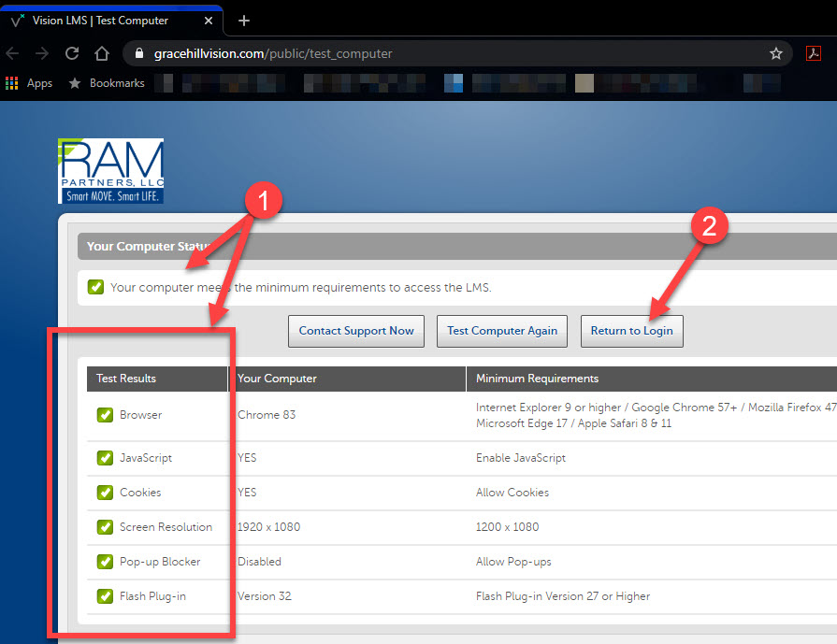Click the Screen Resolution row label
837x644 pixels.
click(x=166, y=527)
